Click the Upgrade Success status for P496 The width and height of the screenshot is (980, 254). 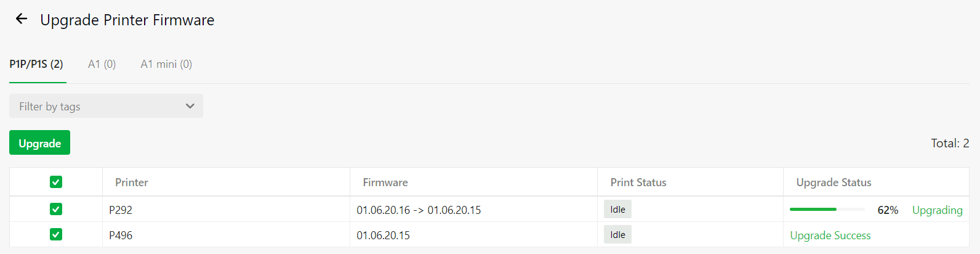pos(830,236)
